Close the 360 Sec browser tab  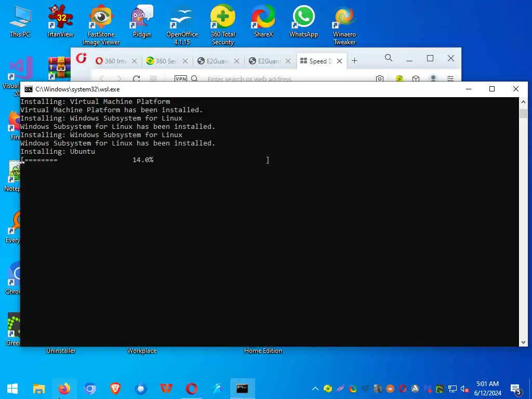pyautogui.click(x=185, y=61)
